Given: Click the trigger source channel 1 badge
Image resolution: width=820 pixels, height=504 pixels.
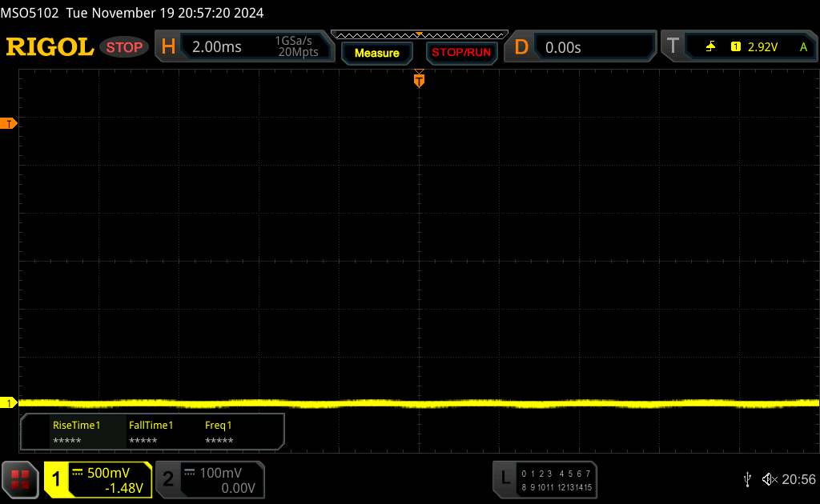Looking at the screenshot, I should coord(735,47).
